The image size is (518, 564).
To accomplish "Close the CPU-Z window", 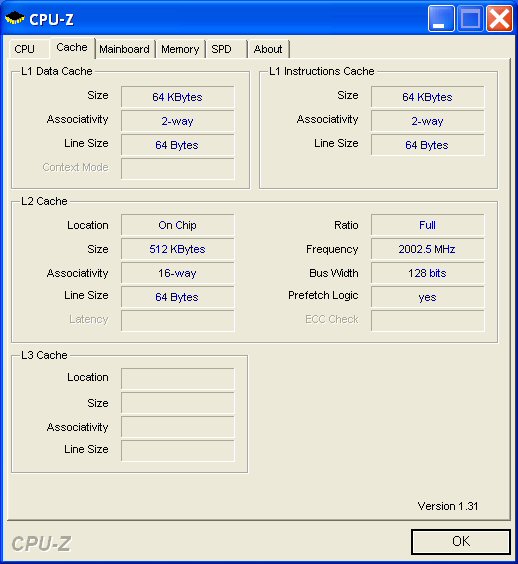I will (499, 18).
